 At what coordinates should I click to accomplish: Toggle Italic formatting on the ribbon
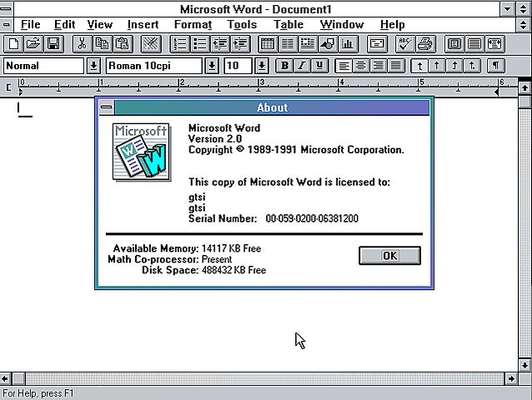pyautogui.click(x=302, y=66)
